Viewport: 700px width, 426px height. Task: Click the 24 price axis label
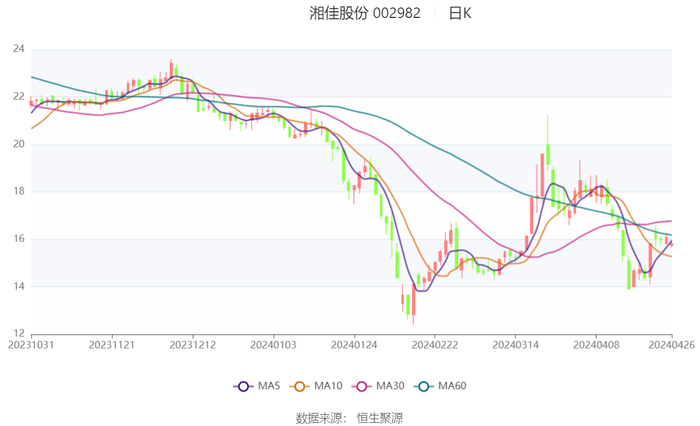(18, 49)
